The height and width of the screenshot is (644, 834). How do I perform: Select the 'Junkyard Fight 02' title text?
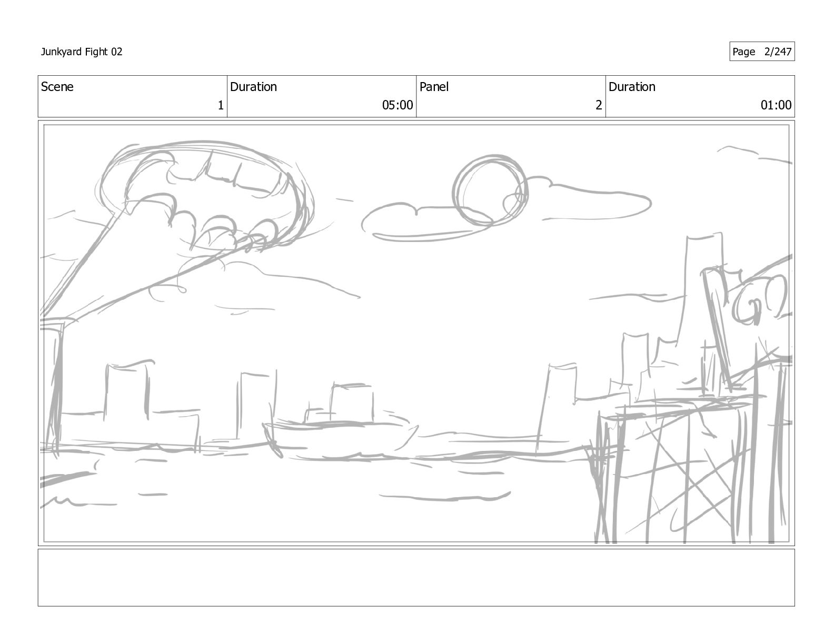click(x=82, y=52)
